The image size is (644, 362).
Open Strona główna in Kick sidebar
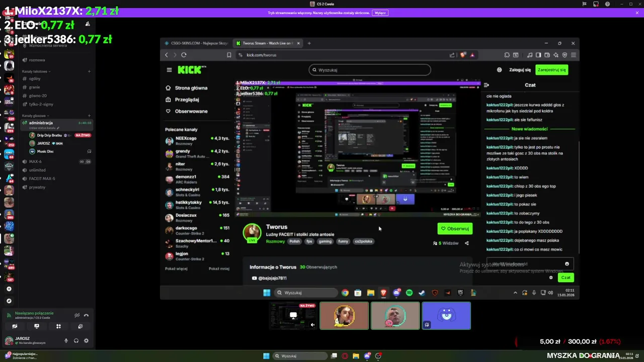pyautogui.click(x=187, y=88)
